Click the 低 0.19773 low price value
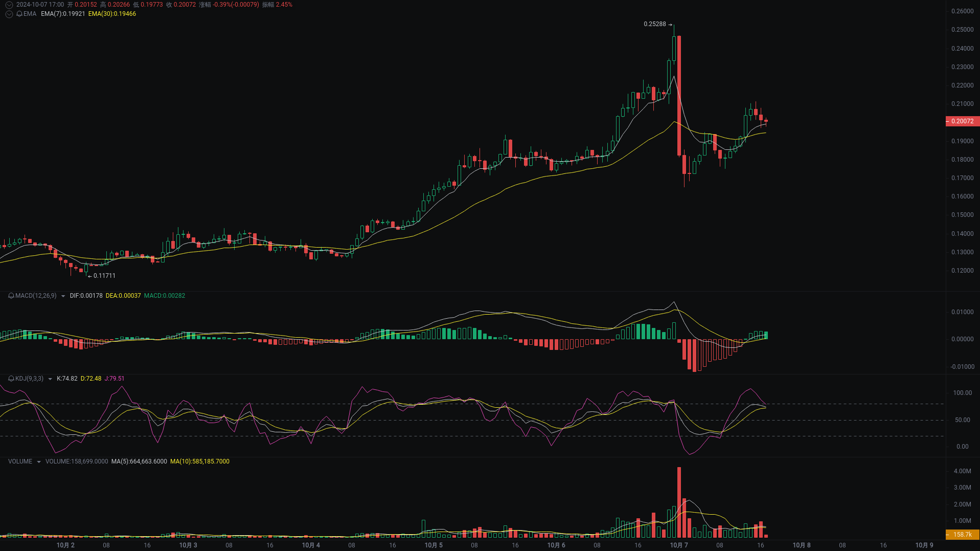This screenshot has width=980, height=551. pos(148,5)
